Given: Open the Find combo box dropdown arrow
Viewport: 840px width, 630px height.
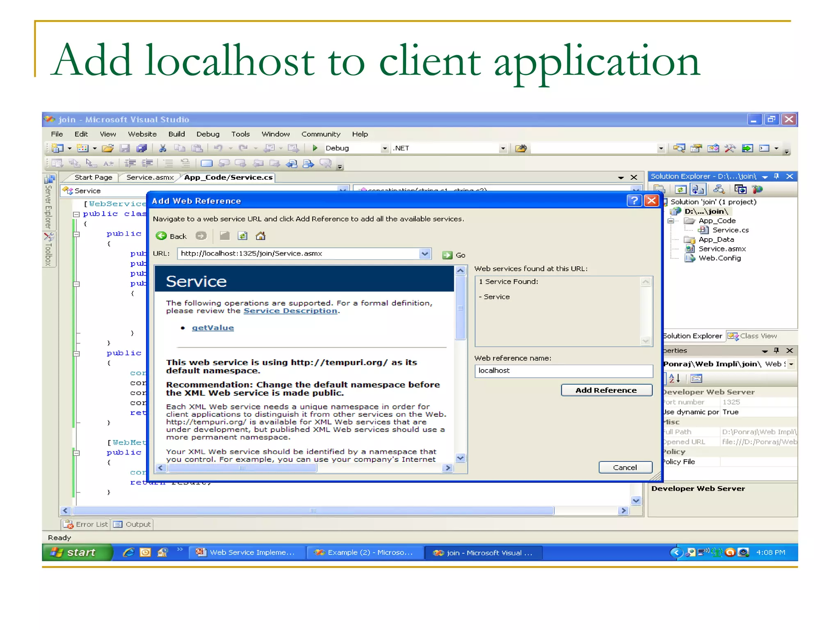Looking at the screenshot, I should (660, 148).
